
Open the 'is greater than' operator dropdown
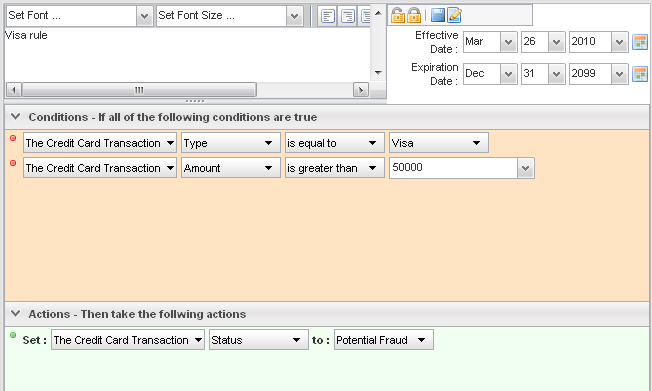tap(335, 168)
